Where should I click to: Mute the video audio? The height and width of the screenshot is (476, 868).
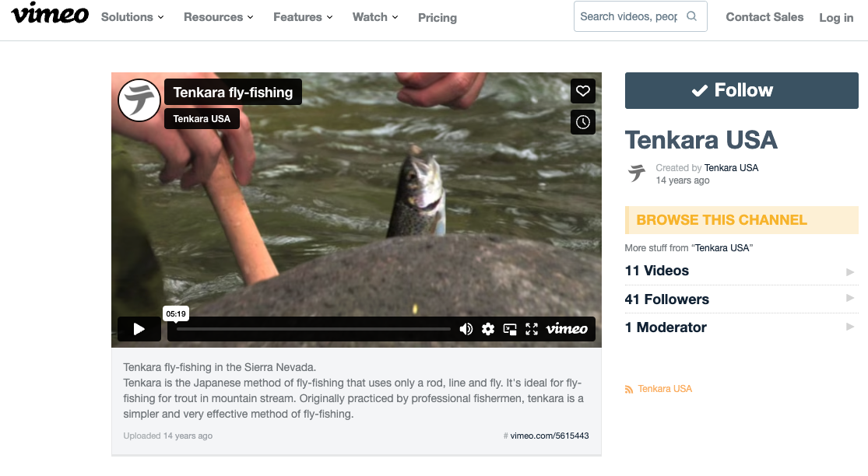pyautogui.click(x=466, y=329)
